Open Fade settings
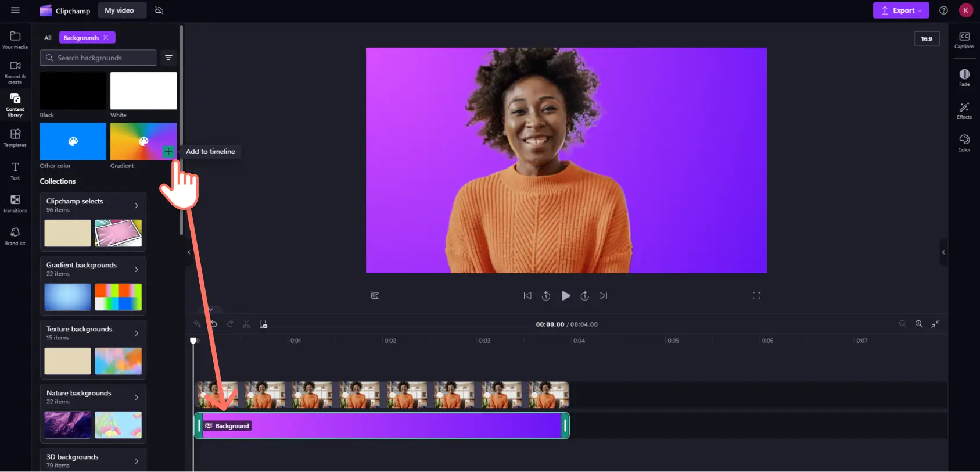This screenshot has height=472, width=980. (964, 77)
